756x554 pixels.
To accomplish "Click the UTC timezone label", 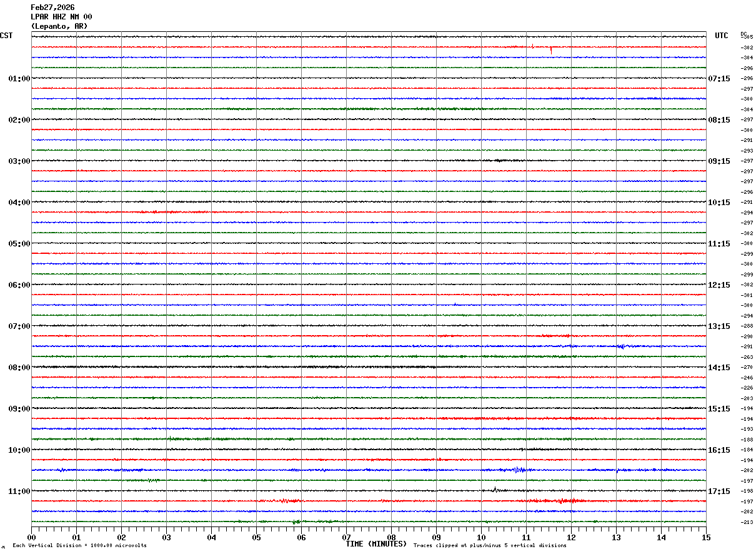I will click(x=722, y=36).
